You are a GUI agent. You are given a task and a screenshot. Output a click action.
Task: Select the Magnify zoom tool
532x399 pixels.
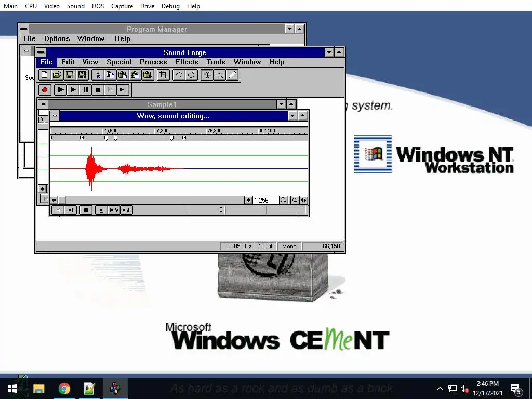point(220,75)
